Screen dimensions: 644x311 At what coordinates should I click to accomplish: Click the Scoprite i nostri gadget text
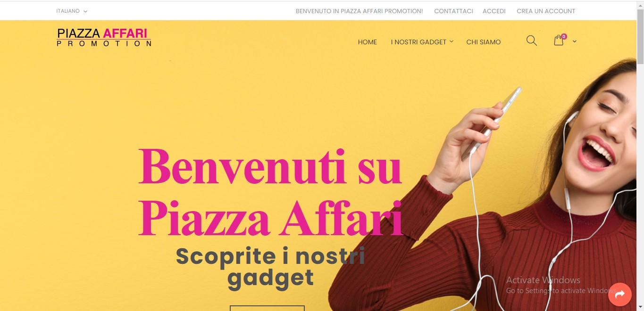(x=270, y=267)
